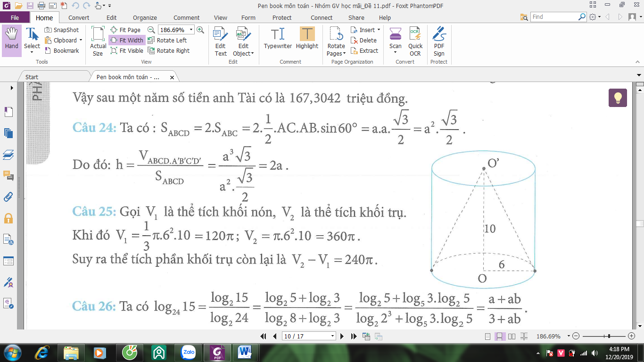Select the Hand tool
Viewport: 644px width, 362px height.
(x=11, y=41)
